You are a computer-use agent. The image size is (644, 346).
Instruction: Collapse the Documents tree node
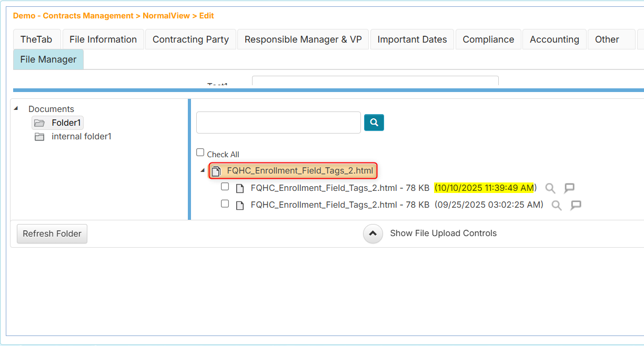click(17, 108)
